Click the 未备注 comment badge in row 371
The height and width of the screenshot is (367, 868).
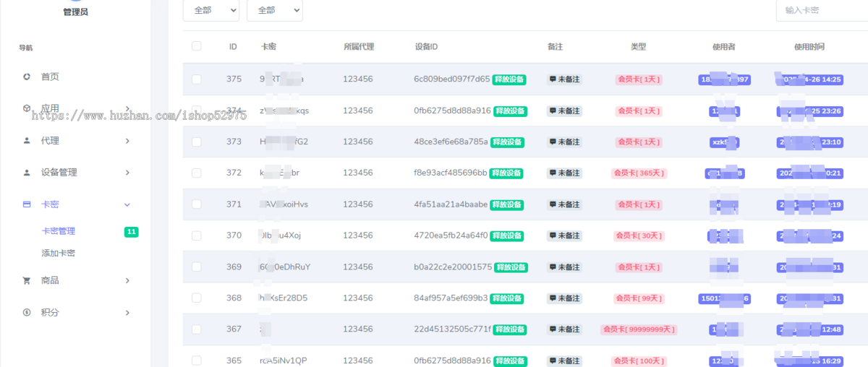click(x=564, y=204)
